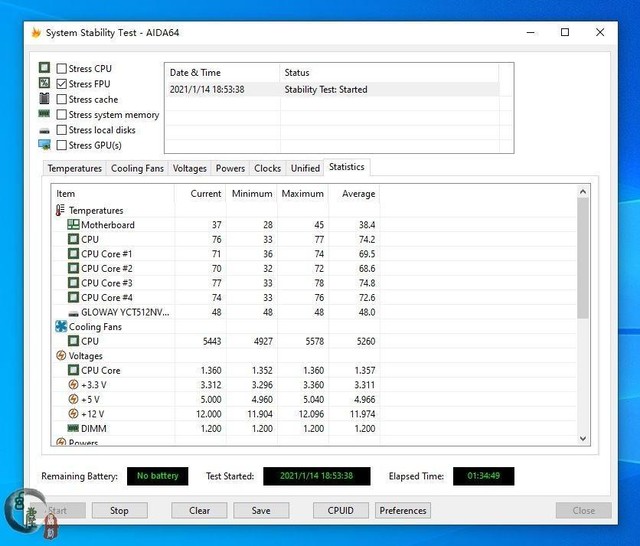The width and height of the screenshot is (640, 546).
Task: Stop the stability test
Action: pos(119,510)
